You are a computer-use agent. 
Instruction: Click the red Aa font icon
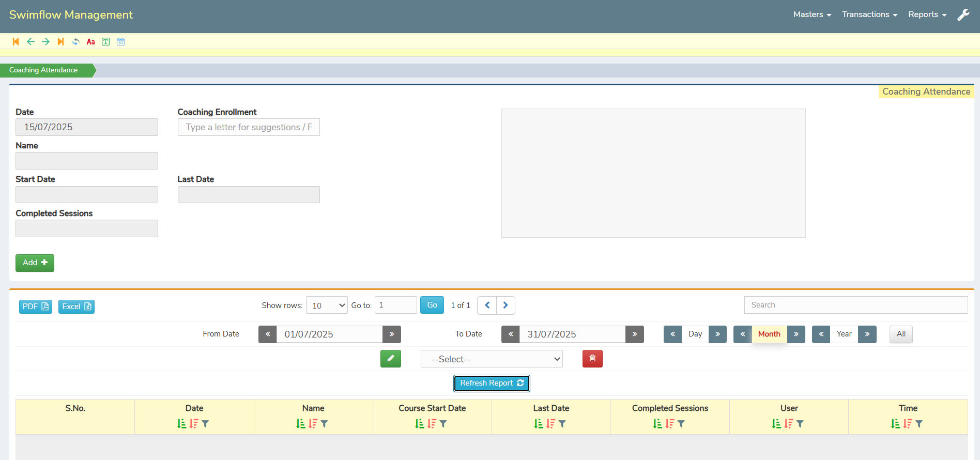point(90,42)
